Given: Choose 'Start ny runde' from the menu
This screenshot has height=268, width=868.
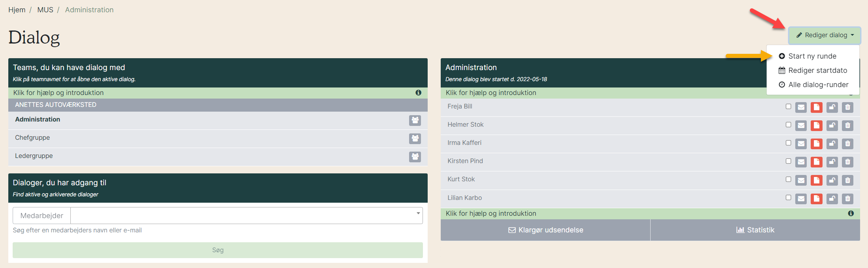Looking at the screenshot, I should pyautogui.click(x=812, y=56).
